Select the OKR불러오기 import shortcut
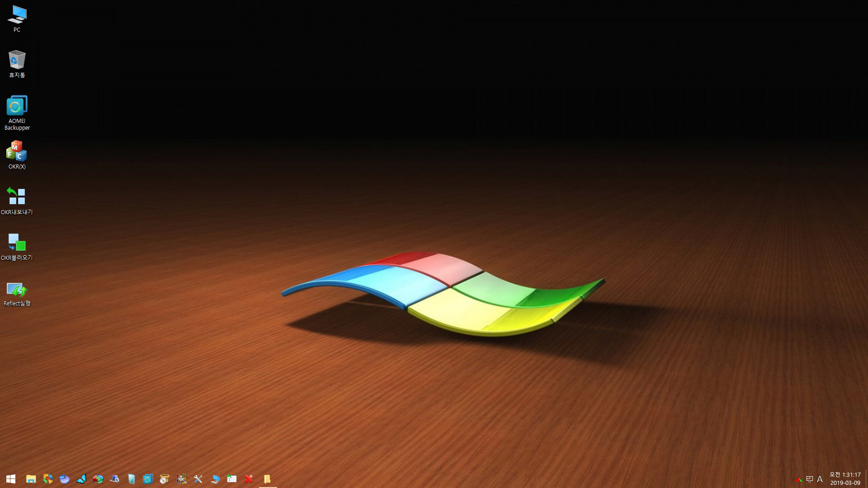Image resolution: width=868 pixels, height=488 pixels. click(17, 247)
